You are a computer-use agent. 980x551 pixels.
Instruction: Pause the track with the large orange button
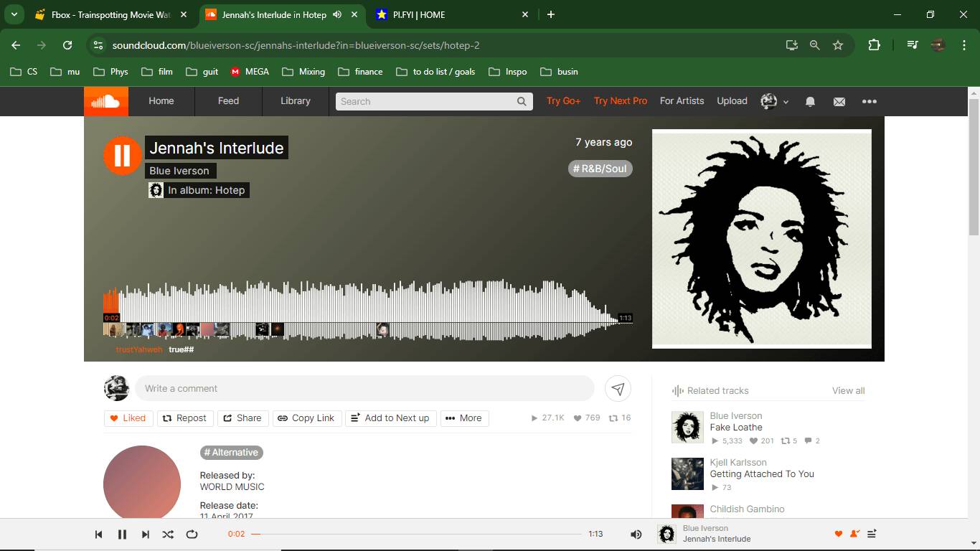(x=123, y=155)
